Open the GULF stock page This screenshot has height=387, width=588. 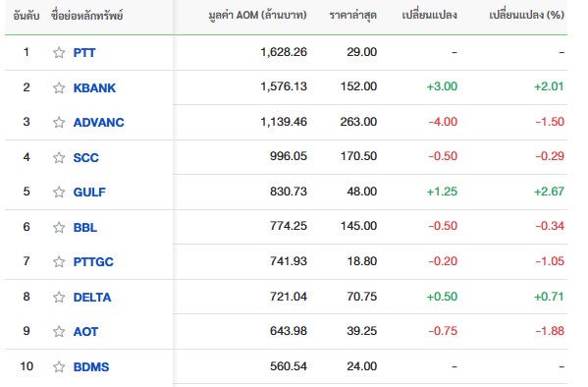(89, 193)
